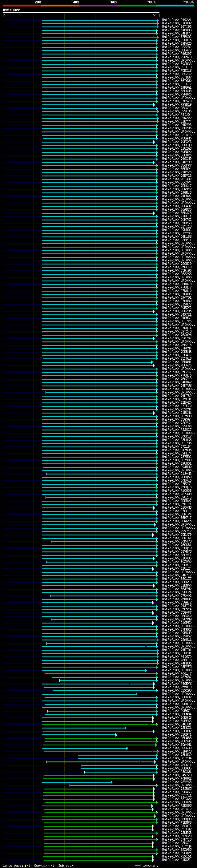The width and height of the screenshot is (197, 868).
Task: Select hit label UniRef100_C1JQM3
Action: [176, 474]
